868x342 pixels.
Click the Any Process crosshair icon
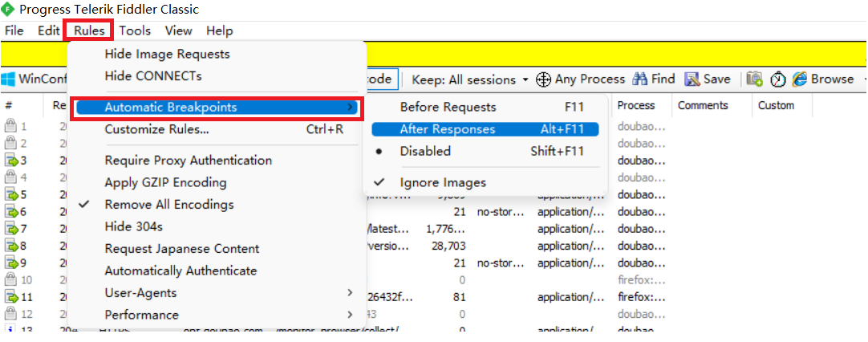544,79
